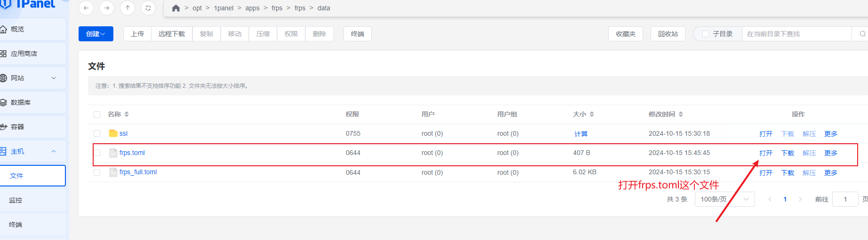Image resolution: width=868 pixels, height=240 pixels.
Task: Click 下载 for frps_full.toml
Action: tap(788, 173)
